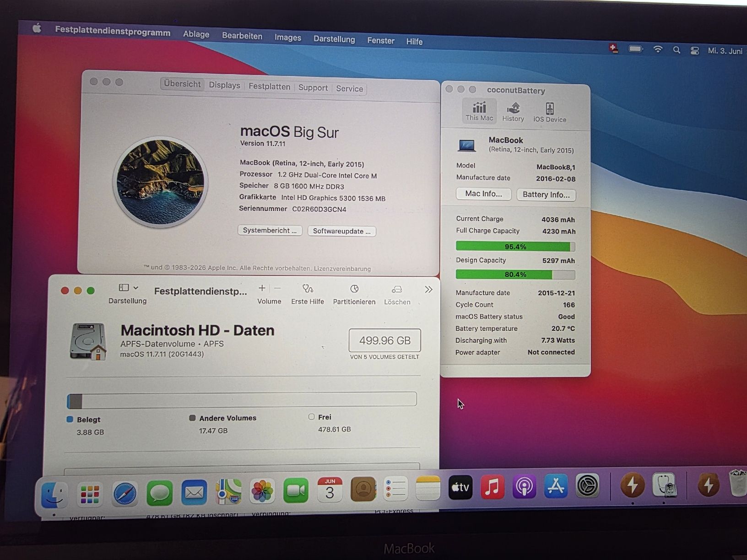Switch to the Festplatten tab
The height and width of the screenshot is (560, 747).
[x=269, y=86]
